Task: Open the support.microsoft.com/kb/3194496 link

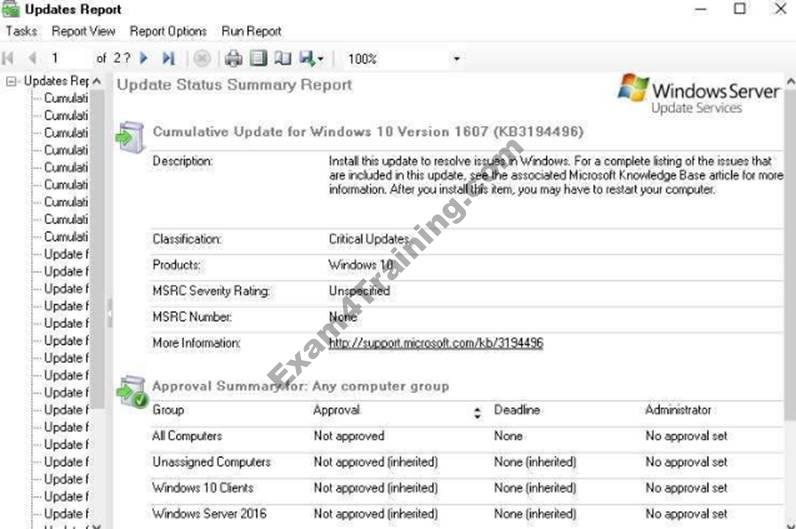Action: coord(436,343)
